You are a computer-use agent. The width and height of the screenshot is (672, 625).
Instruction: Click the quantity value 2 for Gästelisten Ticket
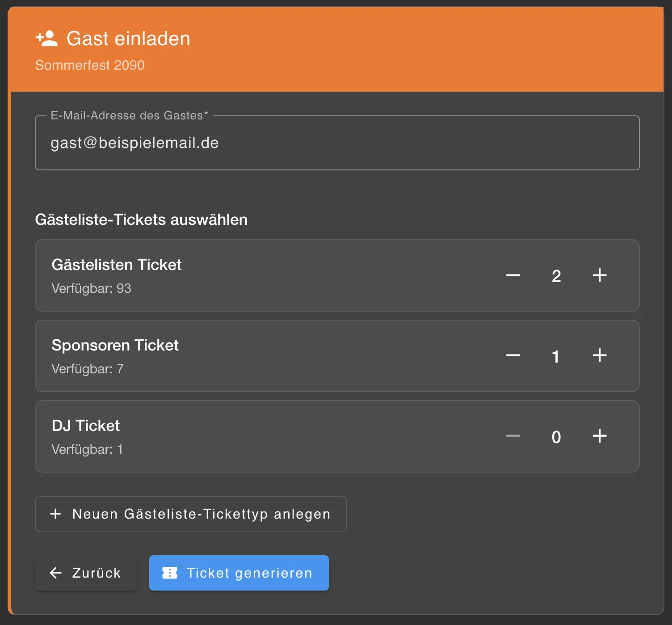coord(556,275)
